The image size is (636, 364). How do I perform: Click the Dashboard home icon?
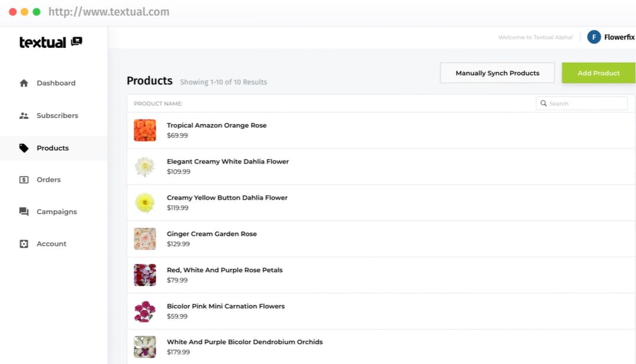pos(24,83)
